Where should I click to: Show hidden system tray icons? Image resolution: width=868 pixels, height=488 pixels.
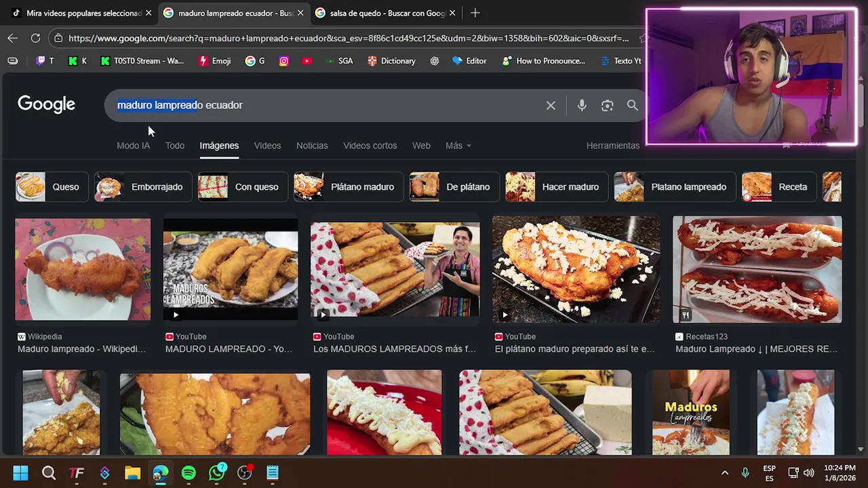pos(724,472)
